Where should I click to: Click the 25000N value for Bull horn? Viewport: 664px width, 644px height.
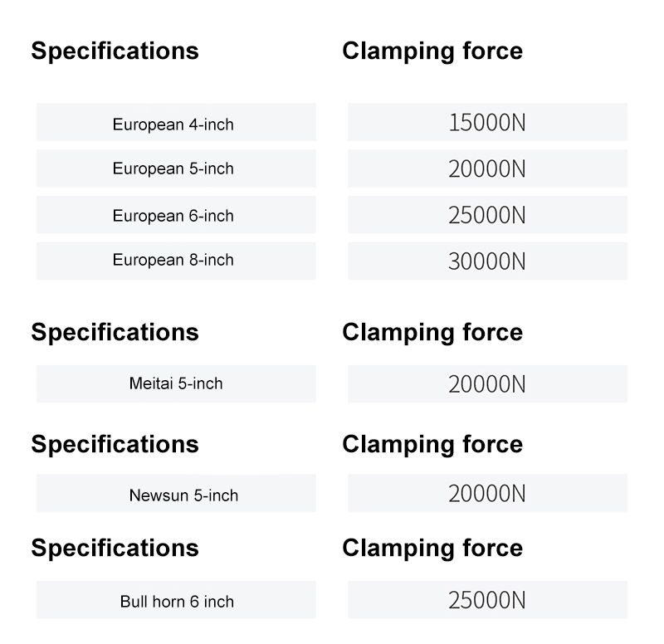tap(487, 600)
